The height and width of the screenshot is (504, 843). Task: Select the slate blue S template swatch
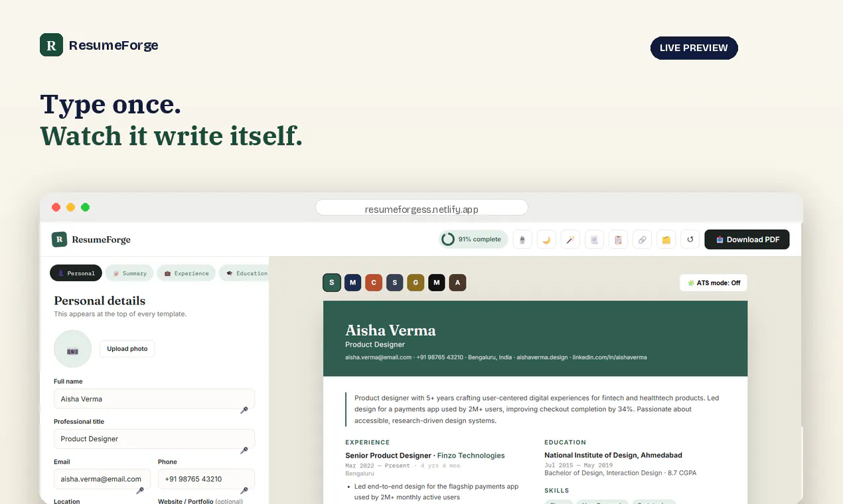[394, 283]
